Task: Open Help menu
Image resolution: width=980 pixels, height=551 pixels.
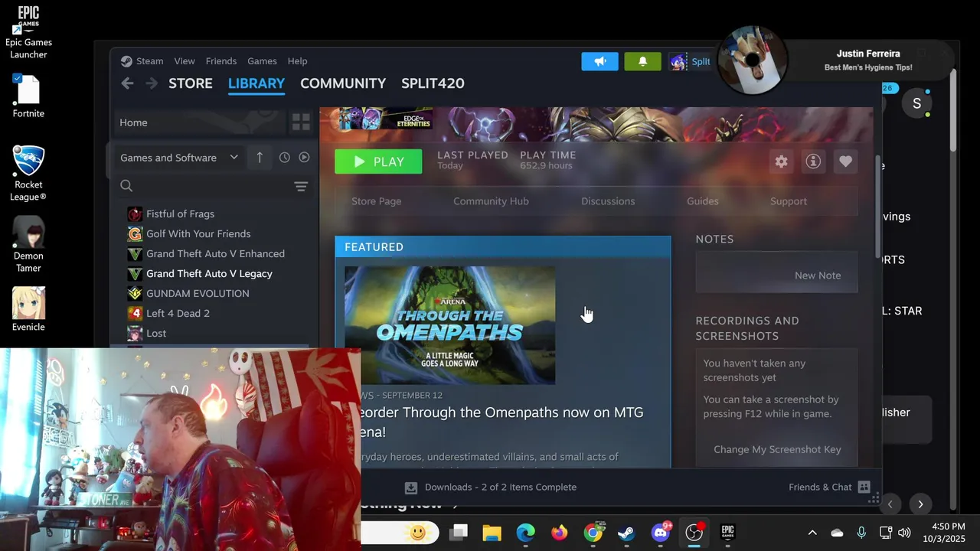Action: coord(298,61)
